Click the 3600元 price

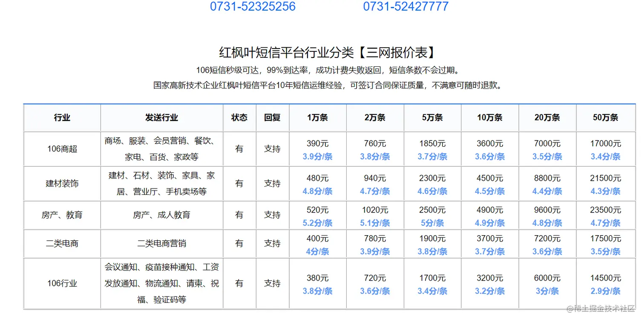point(490,144)
